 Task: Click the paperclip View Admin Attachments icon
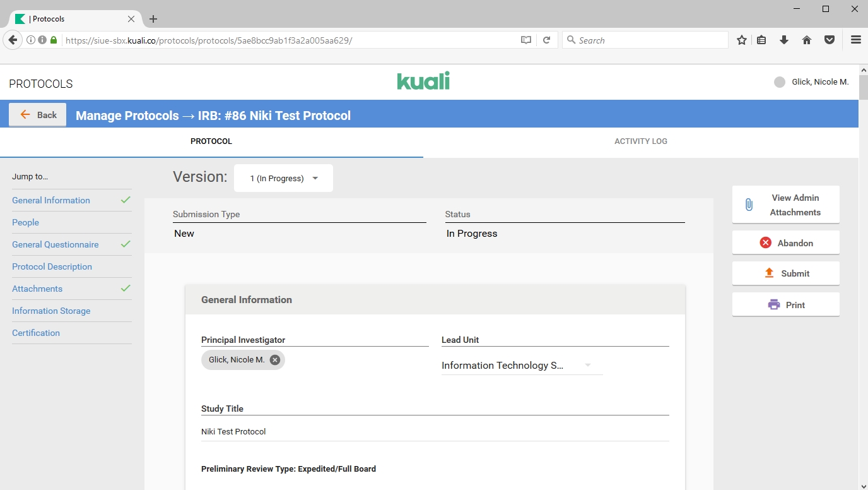pos(749,205)
